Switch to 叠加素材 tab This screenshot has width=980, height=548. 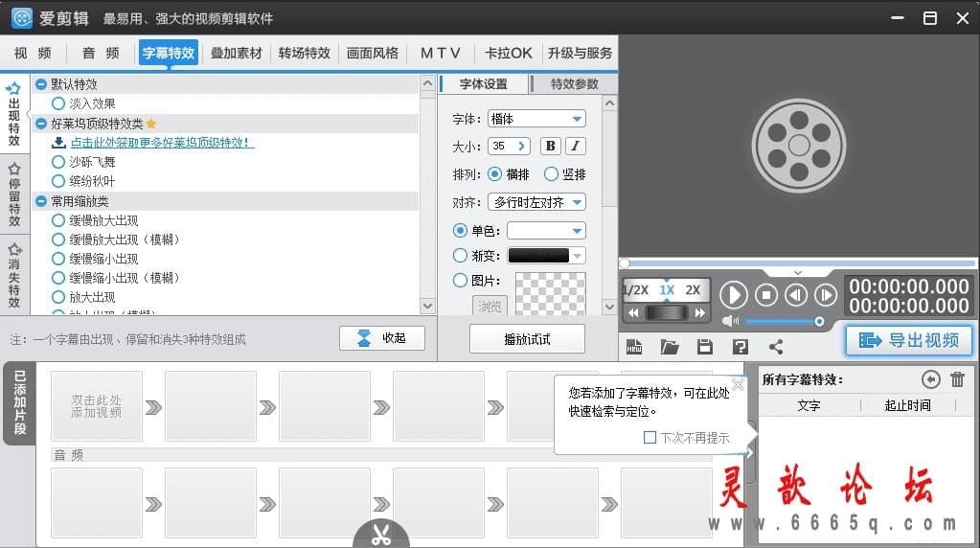pyautogui.click(x=236, y=53)
